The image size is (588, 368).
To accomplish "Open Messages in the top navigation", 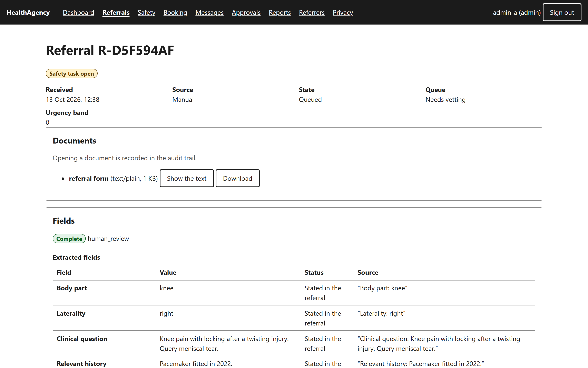I will click(209, 12).
